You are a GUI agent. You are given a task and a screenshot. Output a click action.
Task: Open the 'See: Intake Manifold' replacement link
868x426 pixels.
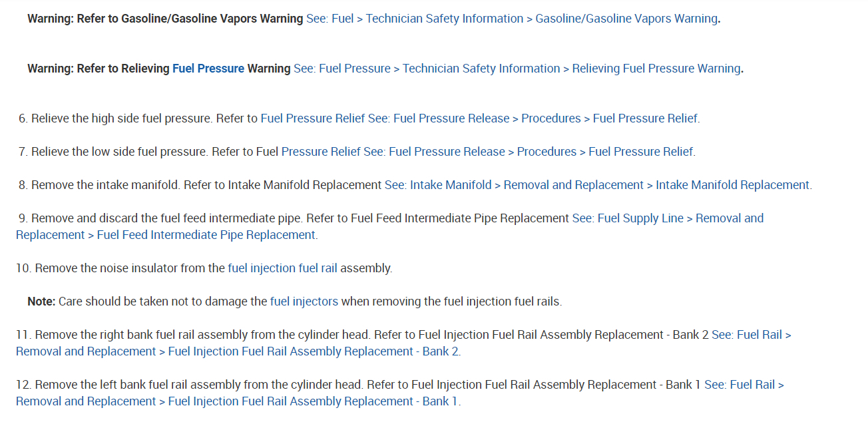click(x=597, y=185)
